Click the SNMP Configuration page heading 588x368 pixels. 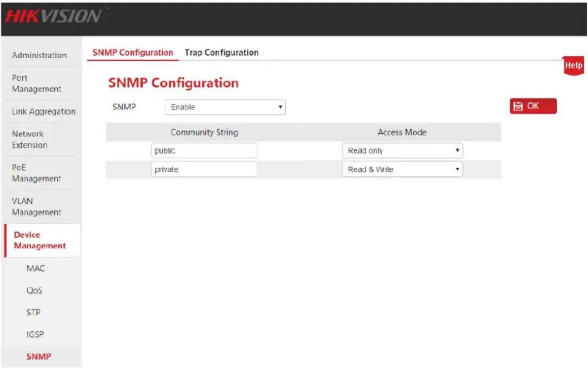pos(173,83)
